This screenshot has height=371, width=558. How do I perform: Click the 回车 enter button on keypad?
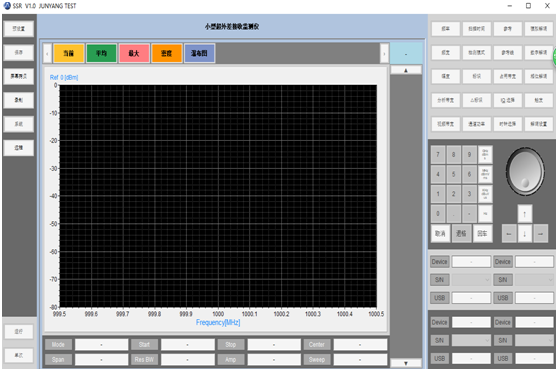click(482, 234)
